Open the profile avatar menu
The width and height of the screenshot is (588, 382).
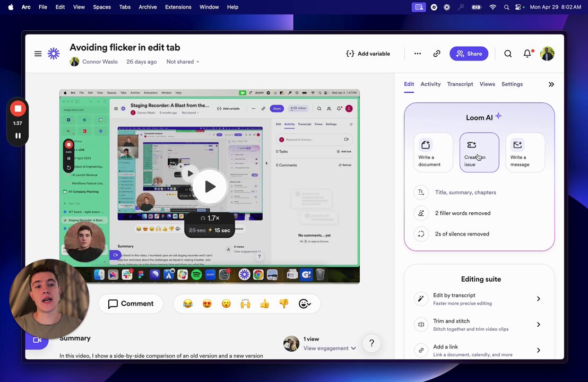[547, 54]
